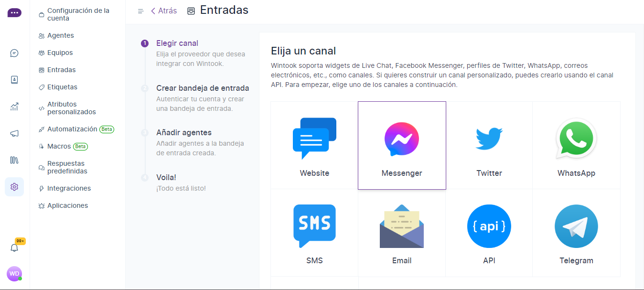Viewport: 644px width, 290px height.
Task: Choose the SMS channel
Action: (314, 233)
